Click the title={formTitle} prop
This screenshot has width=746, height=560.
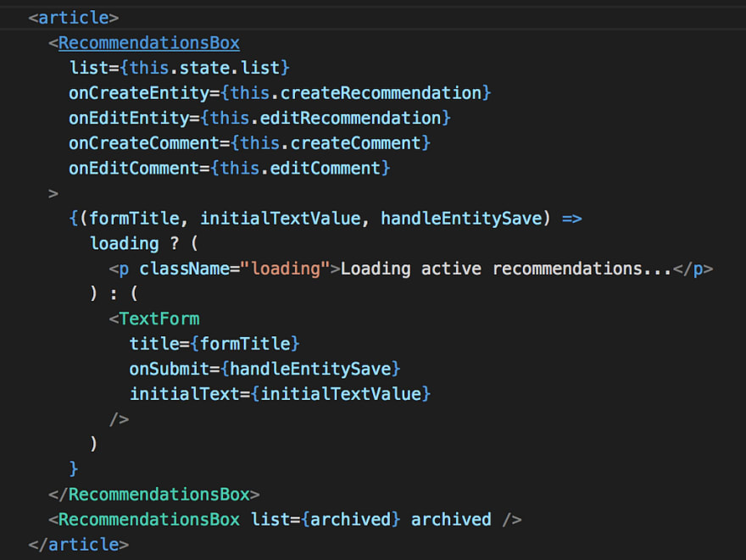pyautogui.click(x=214, y=344)
